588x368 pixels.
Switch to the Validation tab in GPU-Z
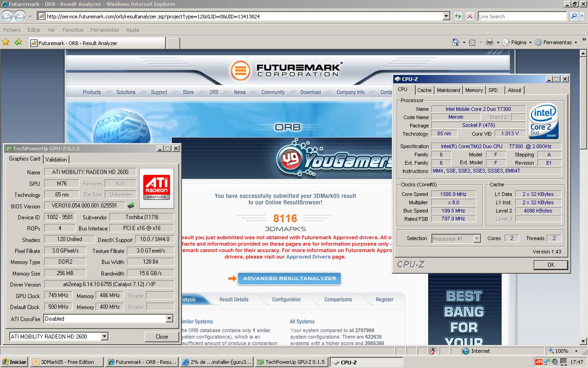pyautogui.click(x=56, y=159)
